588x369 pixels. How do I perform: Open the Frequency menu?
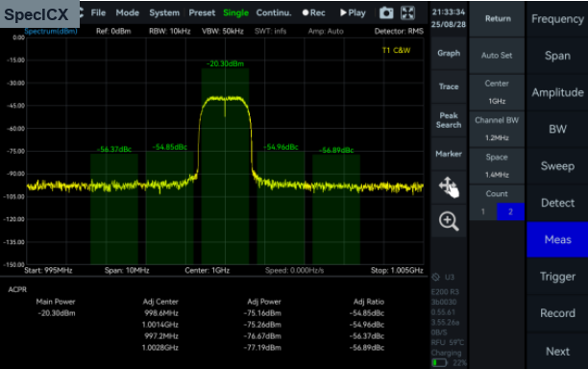557,19
